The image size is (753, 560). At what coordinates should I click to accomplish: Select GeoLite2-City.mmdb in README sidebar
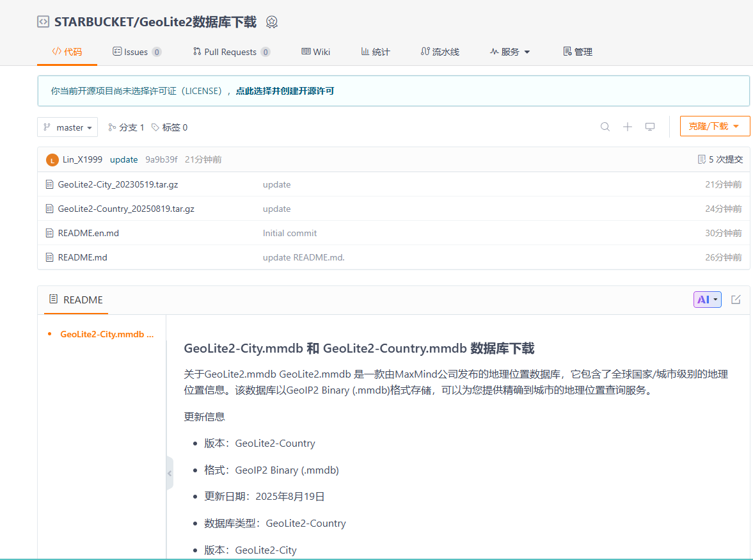click(x=106, y=333)
